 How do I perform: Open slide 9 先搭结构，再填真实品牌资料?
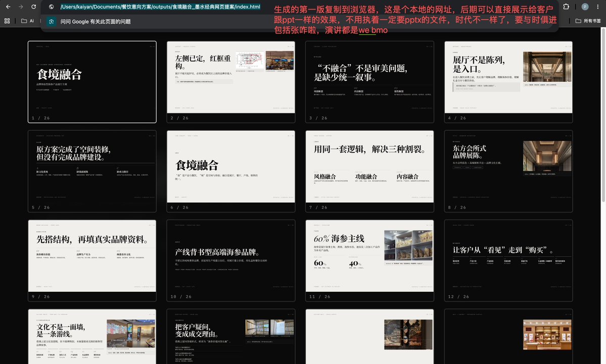point(92,261)
